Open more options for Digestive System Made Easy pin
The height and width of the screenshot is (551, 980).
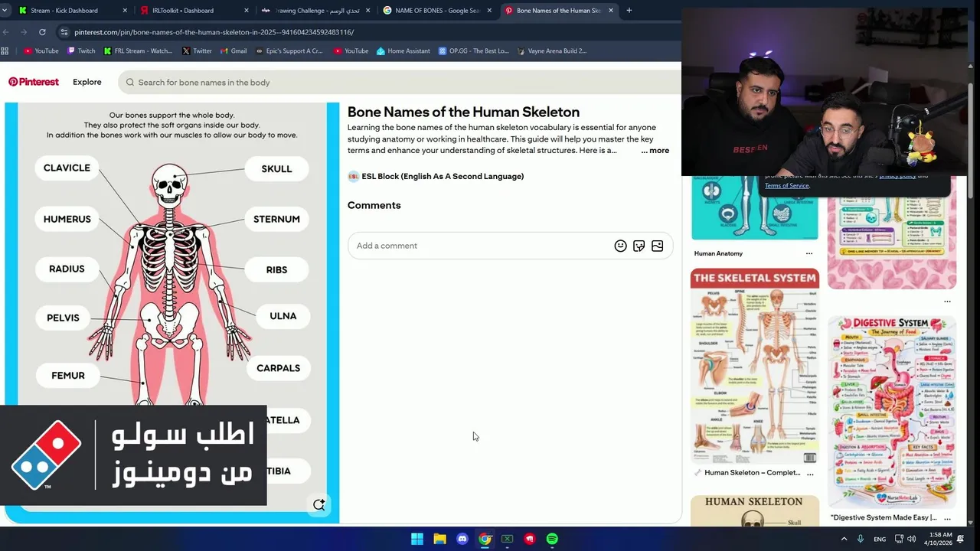pos(947,518)
